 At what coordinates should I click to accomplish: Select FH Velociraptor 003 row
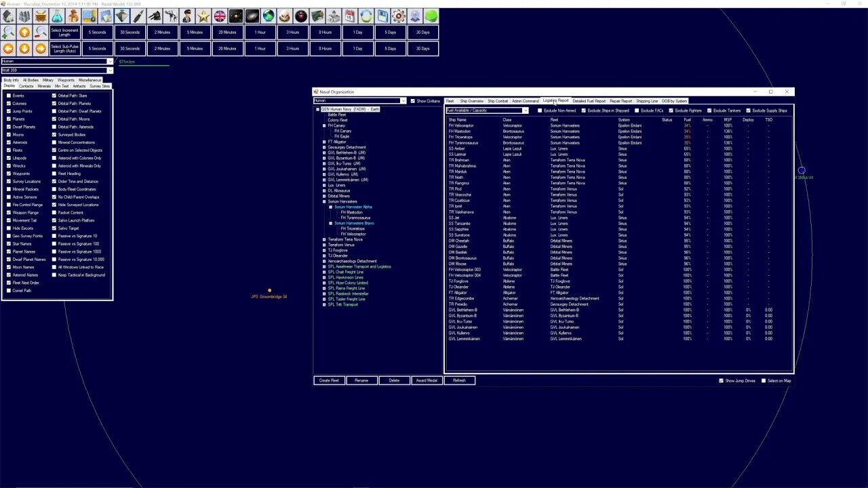tap(610, 270)
